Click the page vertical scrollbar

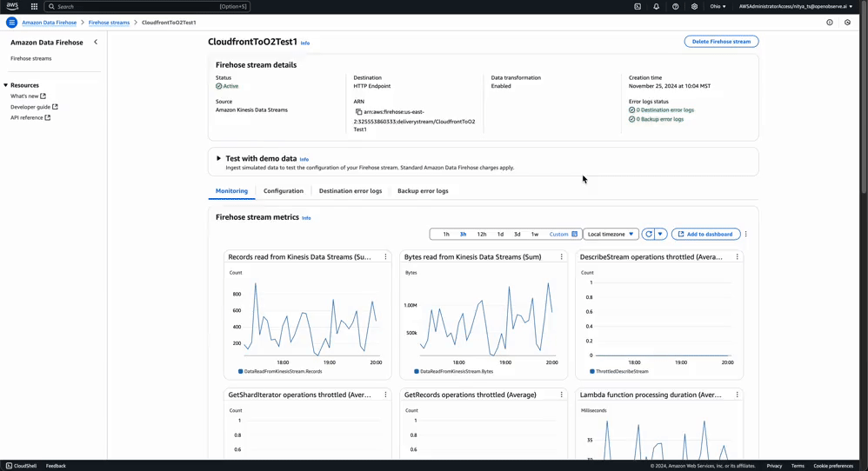pyautogui.click(x=865, y=110)
